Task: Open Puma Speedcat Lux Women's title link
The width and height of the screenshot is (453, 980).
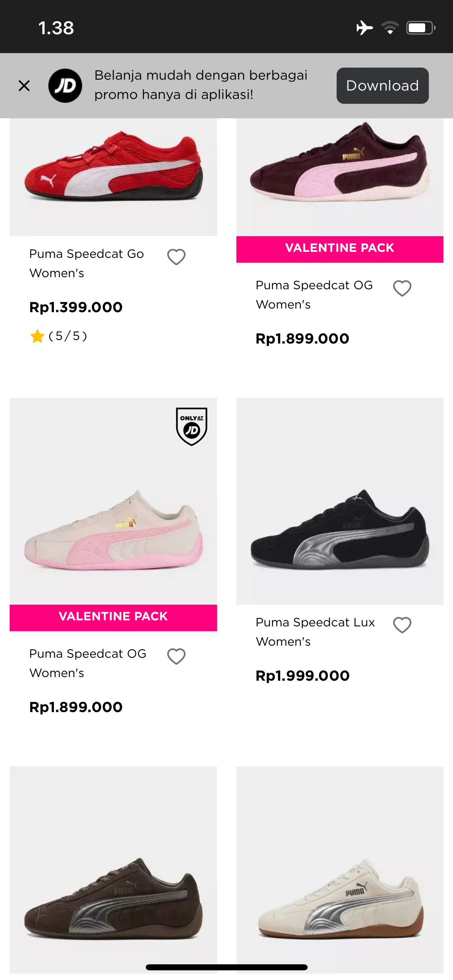Action: point(315,632)
